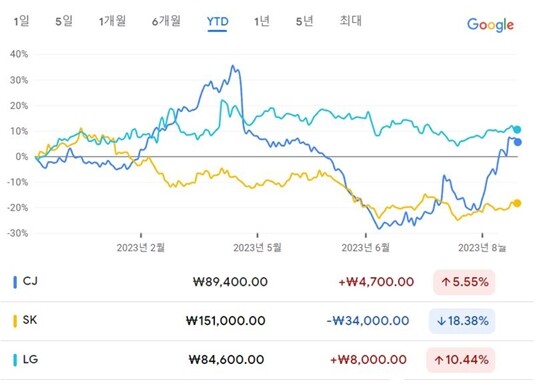Switch to the 1년 range
The width and height of the screenshot is (540, 387).
click(262, 21)
